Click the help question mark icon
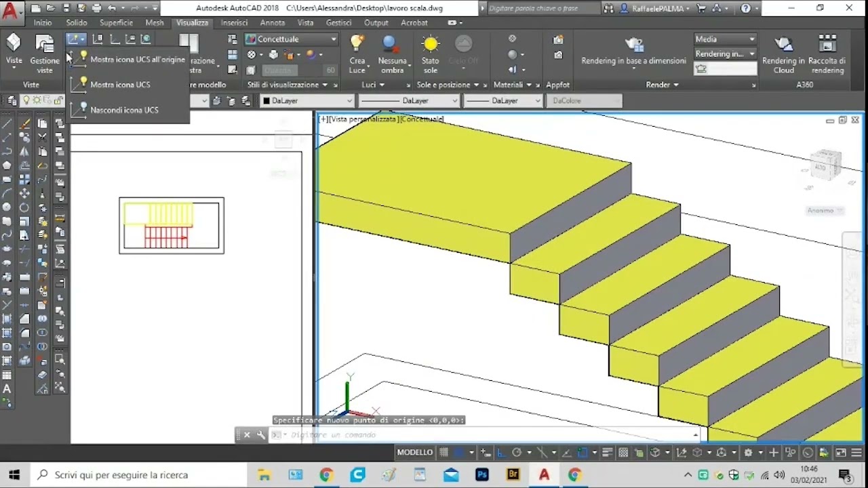This screenshot has width=868, height=488. click(746, 8)
